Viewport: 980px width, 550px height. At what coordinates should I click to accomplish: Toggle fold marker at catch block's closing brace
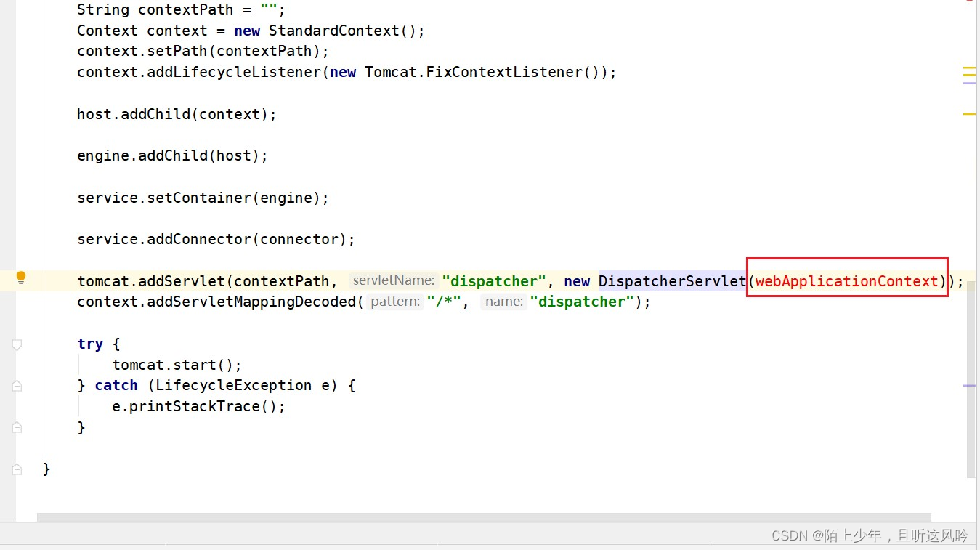click(17, 428)
